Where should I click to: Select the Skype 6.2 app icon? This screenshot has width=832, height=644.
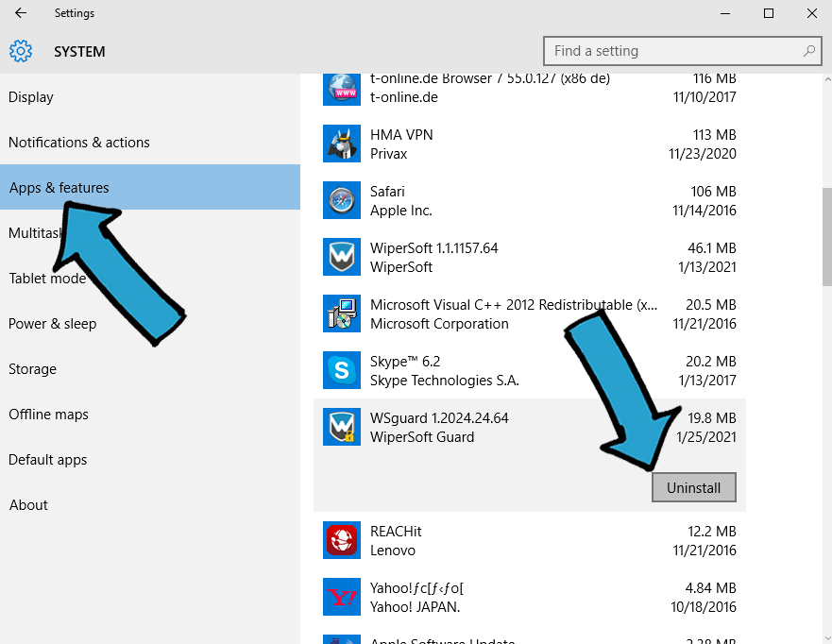[342, 370]
